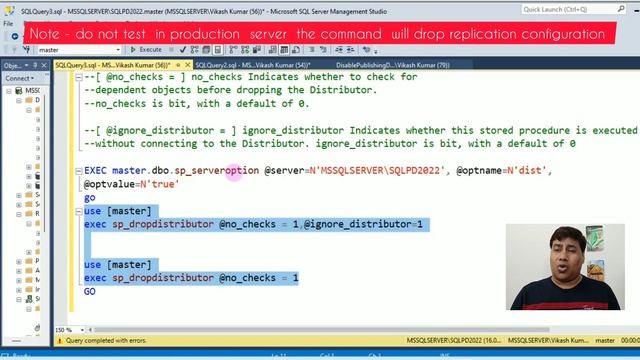This screenshot has height=360, width=640.
Task: Switch to SQLQuery2.sql tab
Action: (x=253, y=65)
